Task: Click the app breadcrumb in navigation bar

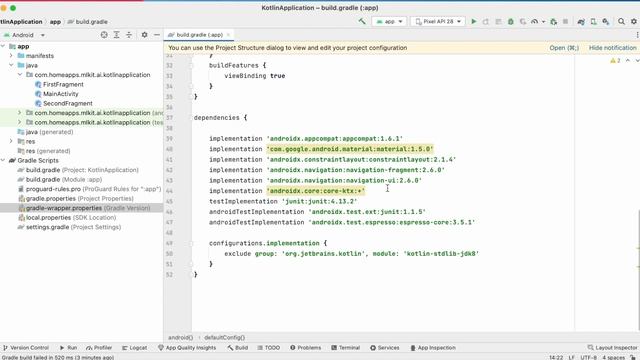Action: [x=56, y=22]
